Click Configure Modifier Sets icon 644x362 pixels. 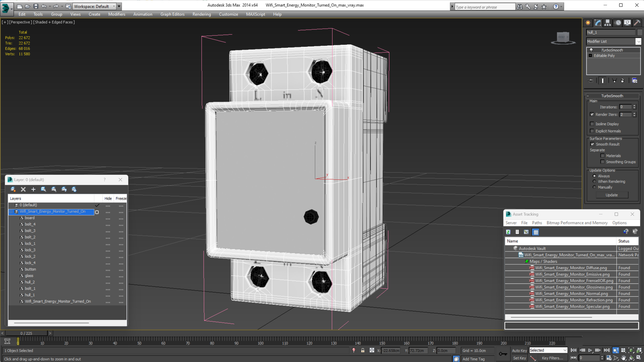click(x=635, y=81)
